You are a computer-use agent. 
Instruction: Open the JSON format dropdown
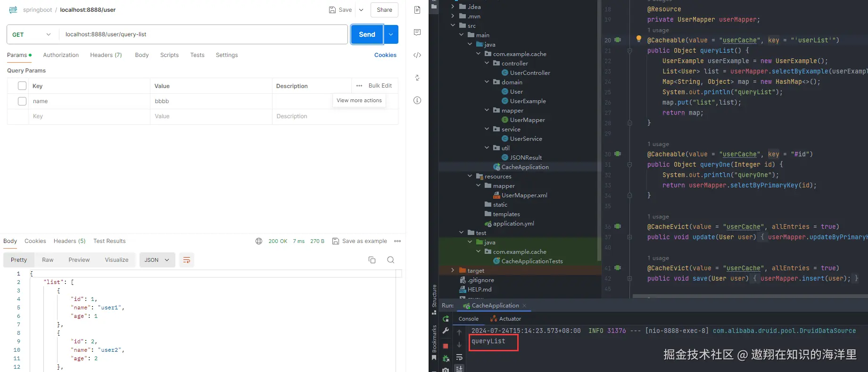[157, 260]
